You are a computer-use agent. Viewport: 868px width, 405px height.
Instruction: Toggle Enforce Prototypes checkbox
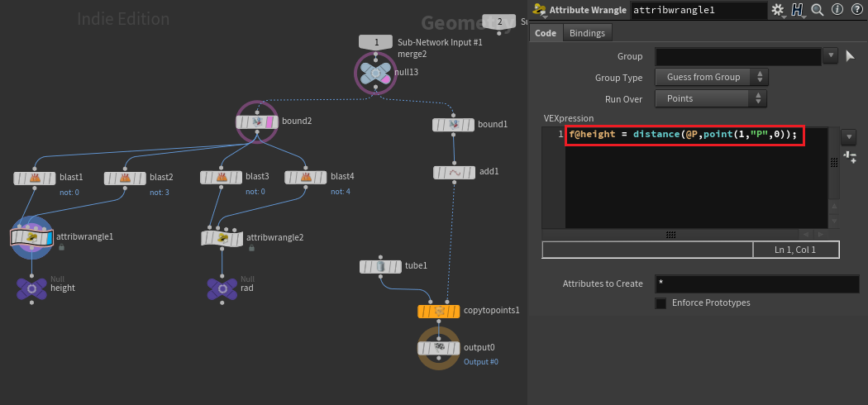661,303
